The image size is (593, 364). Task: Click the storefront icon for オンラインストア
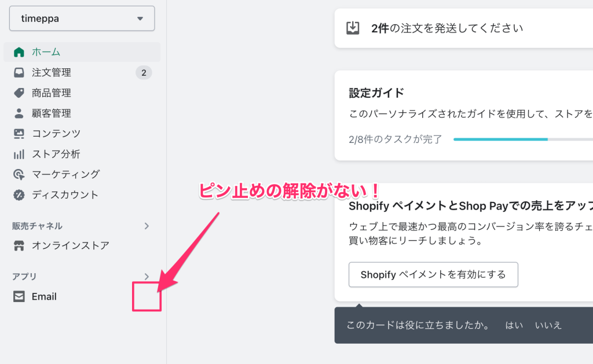(19, 246)
